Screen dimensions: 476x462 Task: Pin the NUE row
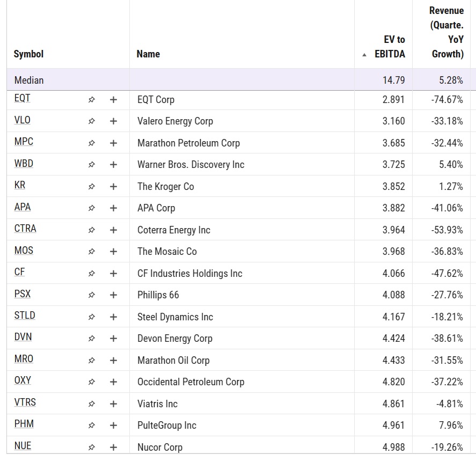pos(91,447)
